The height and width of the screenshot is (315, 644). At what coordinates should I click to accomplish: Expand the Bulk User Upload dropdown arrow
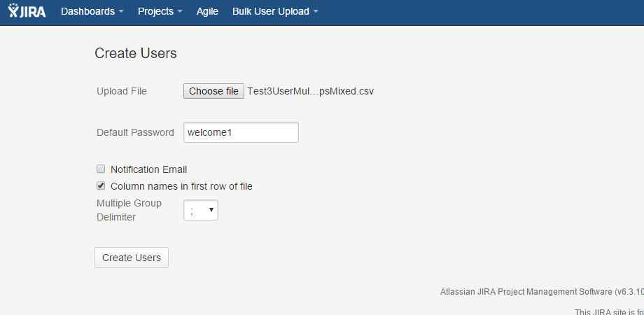pyautogui.click(x=316, y=12)
